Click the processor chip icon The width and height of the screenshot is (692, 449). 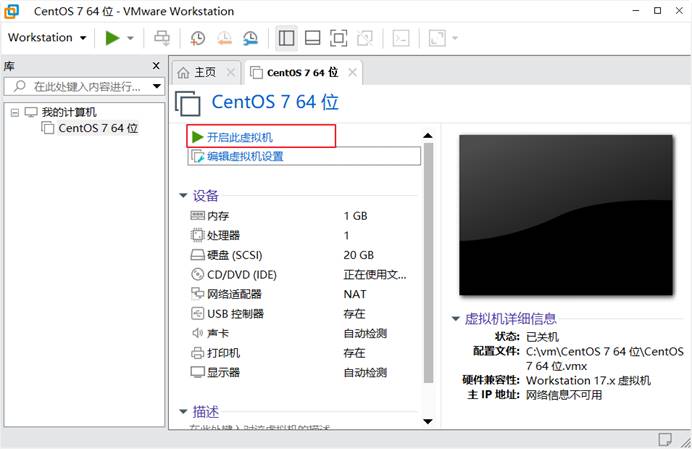[197, 235]
